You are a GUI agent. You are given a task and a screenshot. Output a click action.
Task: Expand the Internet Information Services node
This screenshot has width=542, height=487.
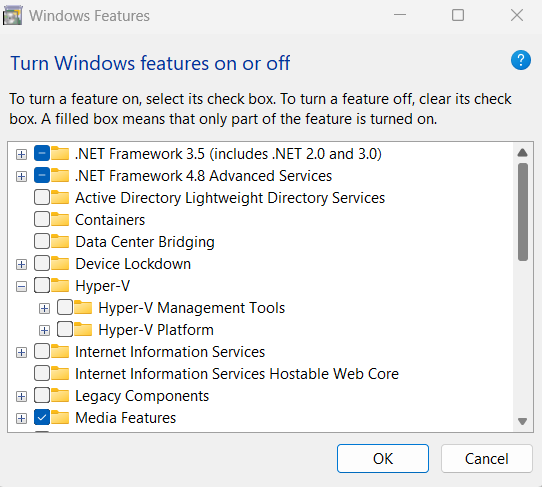click(21, 353)
